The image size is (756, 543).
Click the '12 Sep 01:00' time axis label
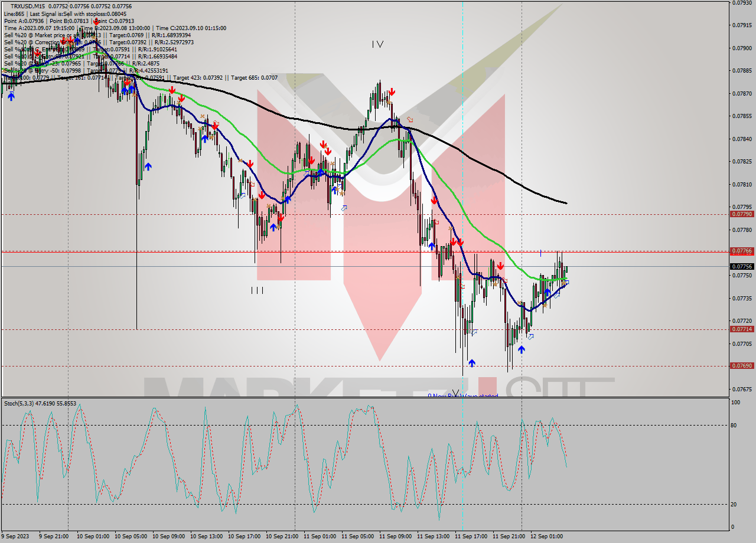point(546,537)
